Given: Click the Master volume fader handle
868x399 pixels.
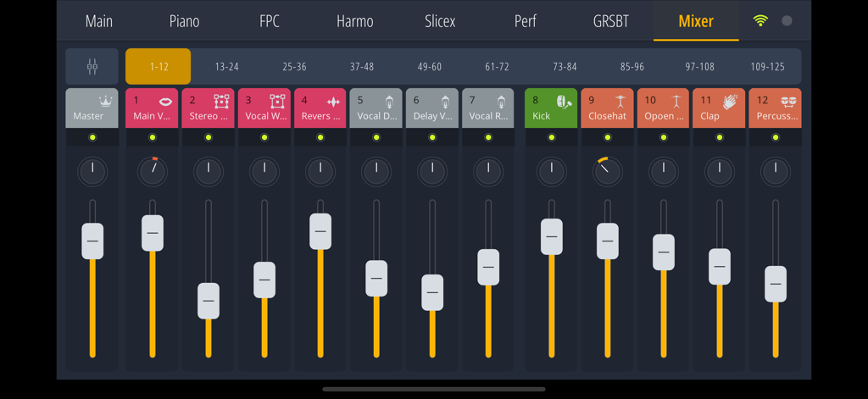Looking at the screenshot, I should pyautogui.click(x=92, y=241).
